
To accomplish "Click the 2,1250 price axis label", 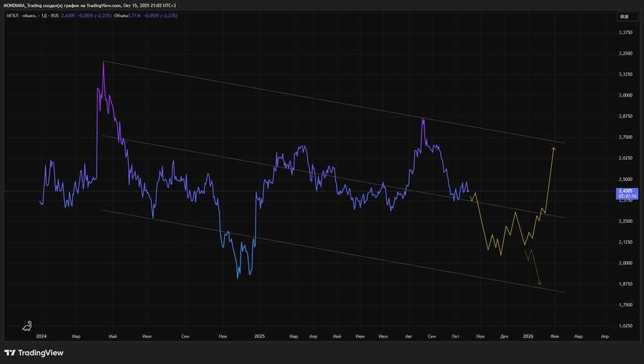I will (x=625, y=242).
